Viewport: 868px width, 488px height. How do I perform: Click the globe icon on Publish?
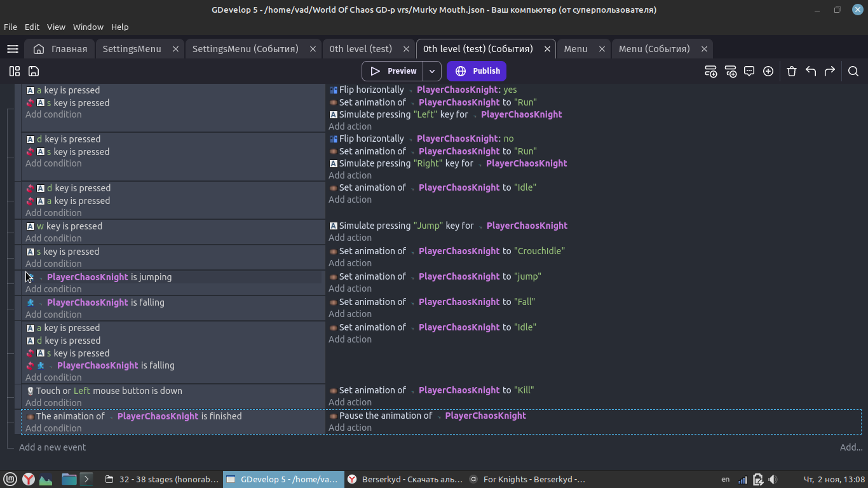[461, 71]
